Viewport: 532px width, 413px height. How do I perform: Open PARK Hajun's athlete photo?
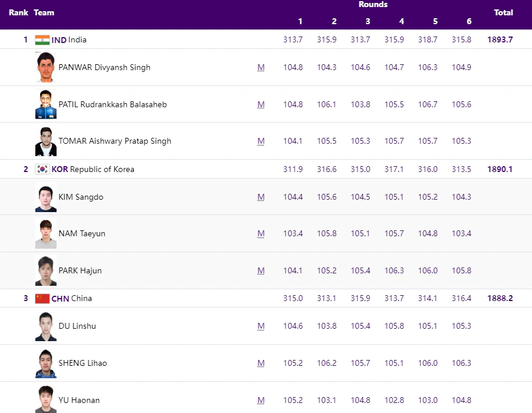(x=45, y=270)
